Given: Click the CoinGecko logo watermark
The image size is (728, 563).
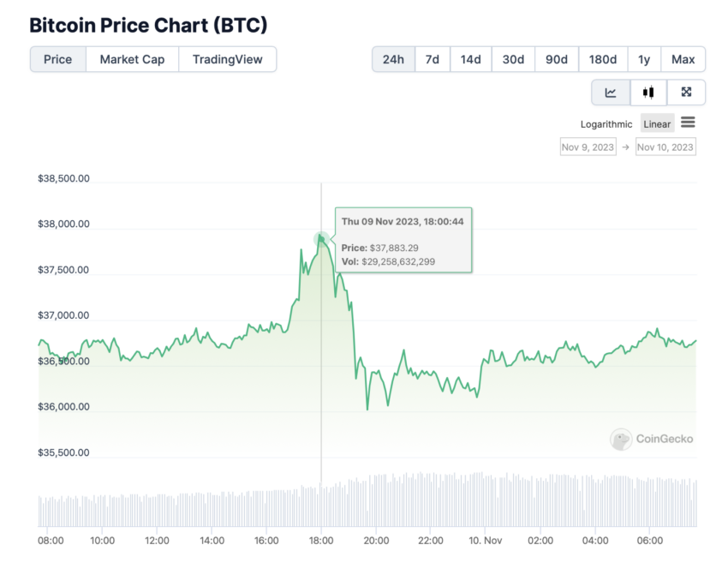Looking at the screenshot, I should (x=652, y=439).
